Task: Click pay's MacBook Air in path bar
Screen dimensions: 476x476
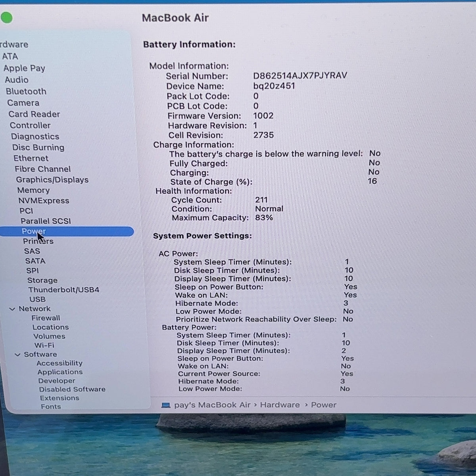Action: click(212, 405)
